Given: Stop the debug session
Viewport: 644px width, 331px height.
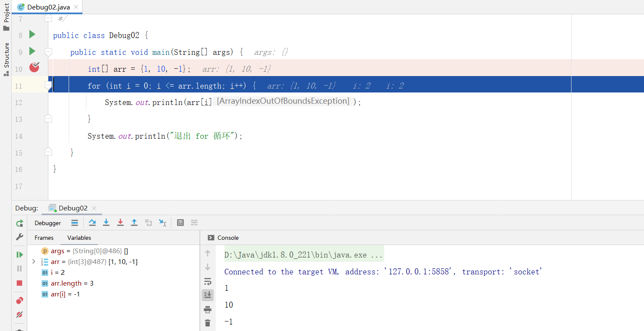Looking at the screenshot, I should pyautogui.click(x=19, y=283).
